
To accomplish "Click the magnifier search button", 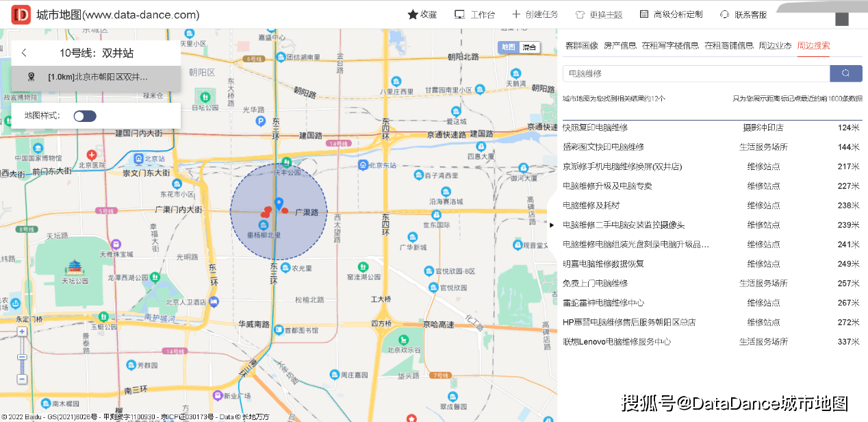I will 846,73.
